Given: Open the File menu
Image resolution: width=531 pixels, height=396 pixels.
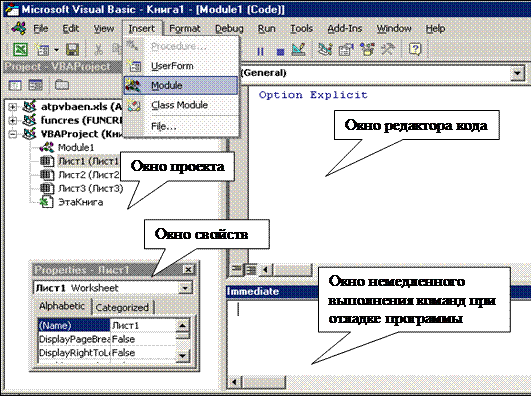Looking at the screenshot, I should tap(41, 29).
